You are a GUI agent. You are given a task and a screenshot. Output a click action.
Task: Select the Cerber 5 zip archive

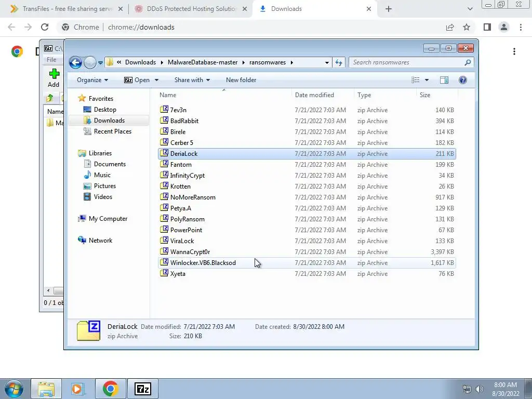307,142
